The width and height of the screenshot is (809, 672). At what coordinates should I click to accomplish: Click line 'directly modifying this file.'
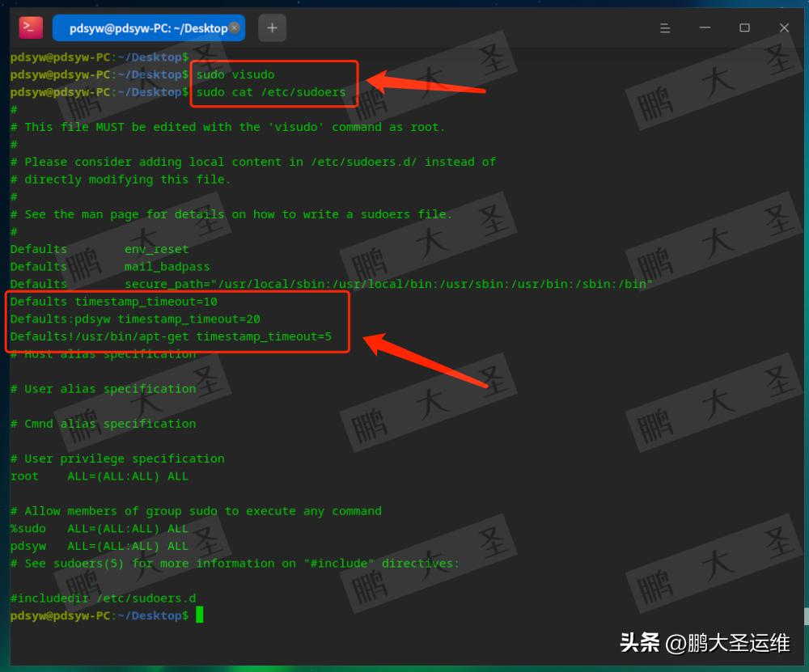[x=121, y=180]
